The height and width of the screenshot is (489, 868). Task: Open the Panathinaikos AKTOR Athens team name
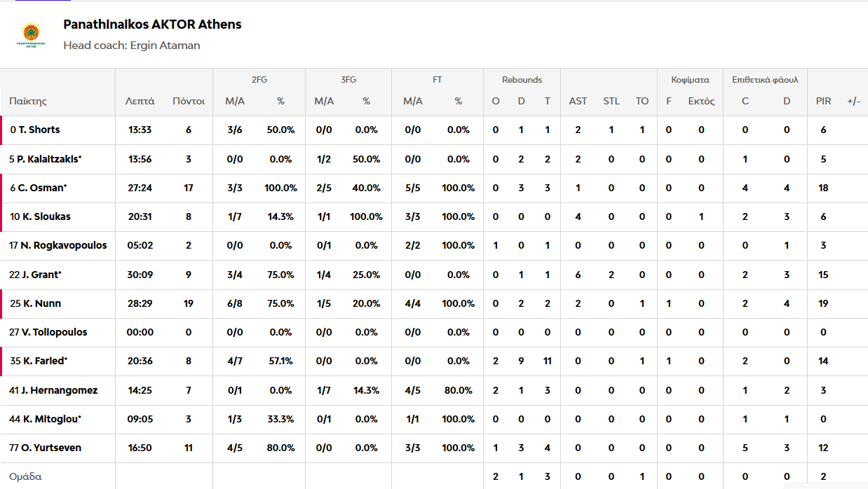click(x=152, y=25)
